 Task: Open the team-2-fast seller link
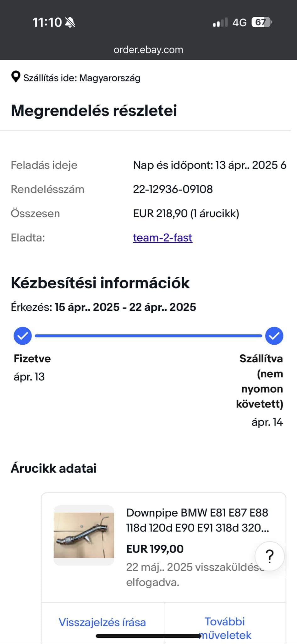tap(162, 238)
